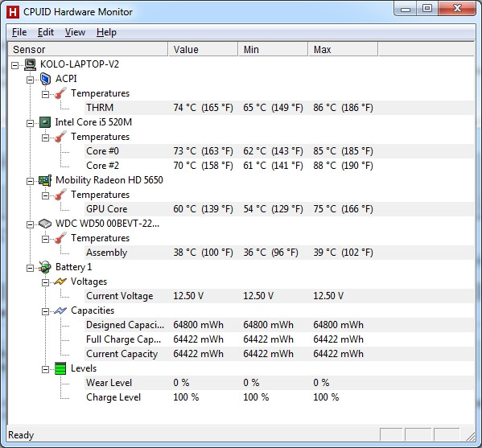Image resolution: width=482 pixels, height=448 pixels.
Task: Click the window resize grip
Action: pos(470,436)
